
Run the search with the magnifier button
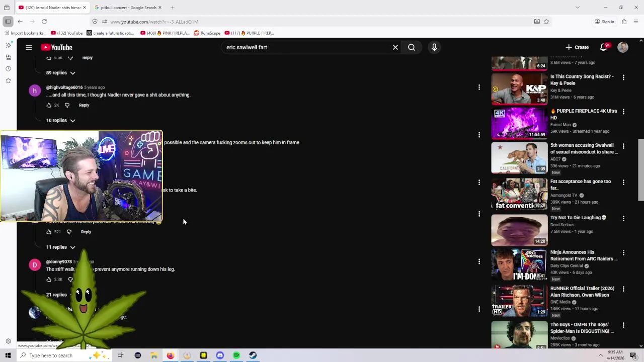point(412,47)
